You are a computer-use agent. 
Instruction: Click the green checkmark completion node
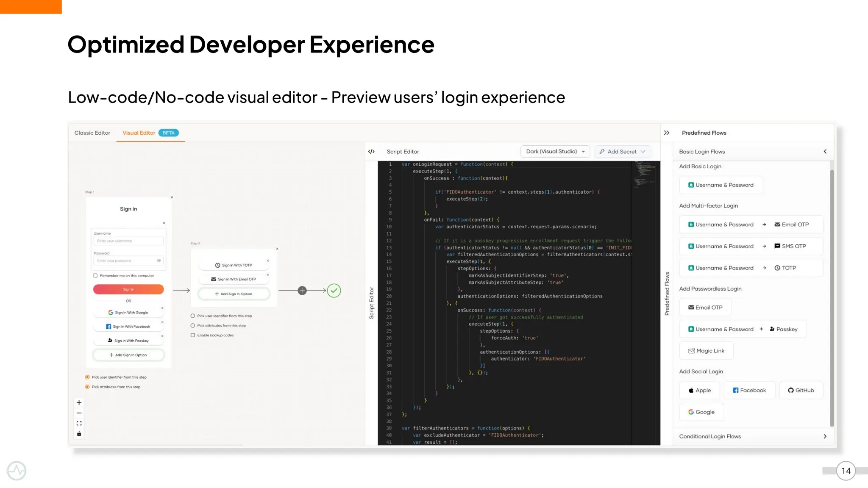click(x=334, y=291)
